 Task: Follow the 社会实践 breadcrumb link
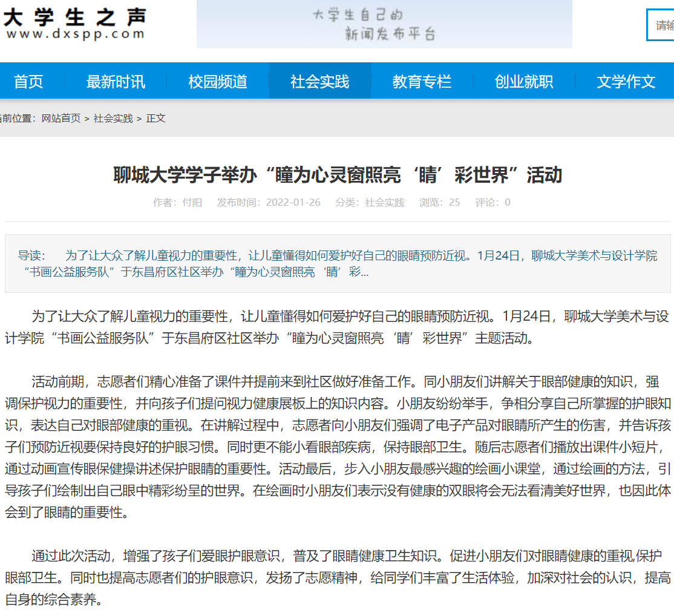click(x=113, y=118)
